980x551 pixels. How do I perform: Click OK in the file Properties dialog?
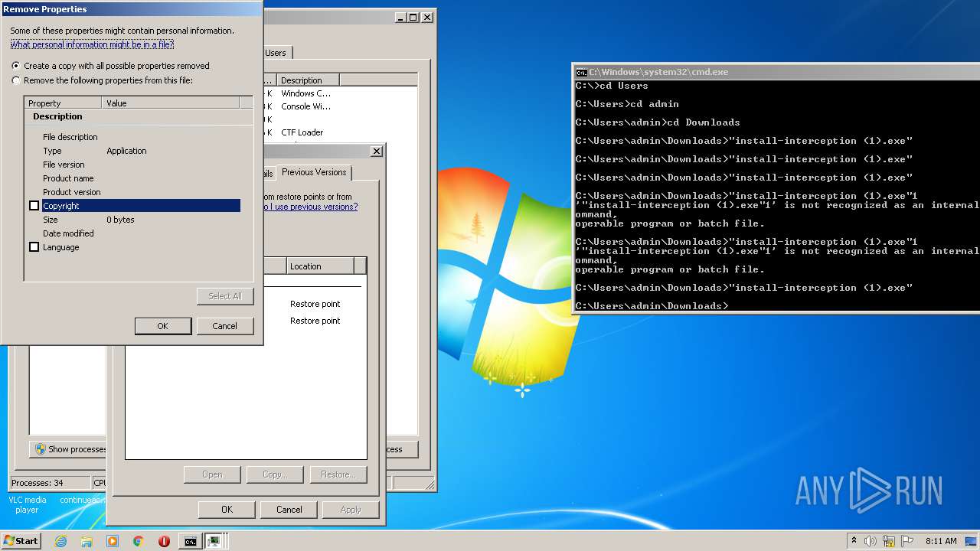point(227,510)
